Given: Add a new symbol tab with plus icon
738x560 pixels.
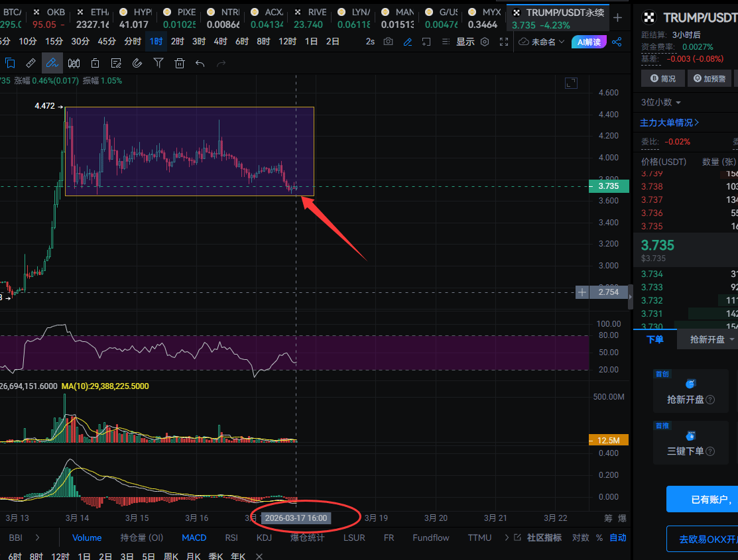Looking at the screenshot, I should [x=618, y=18].
